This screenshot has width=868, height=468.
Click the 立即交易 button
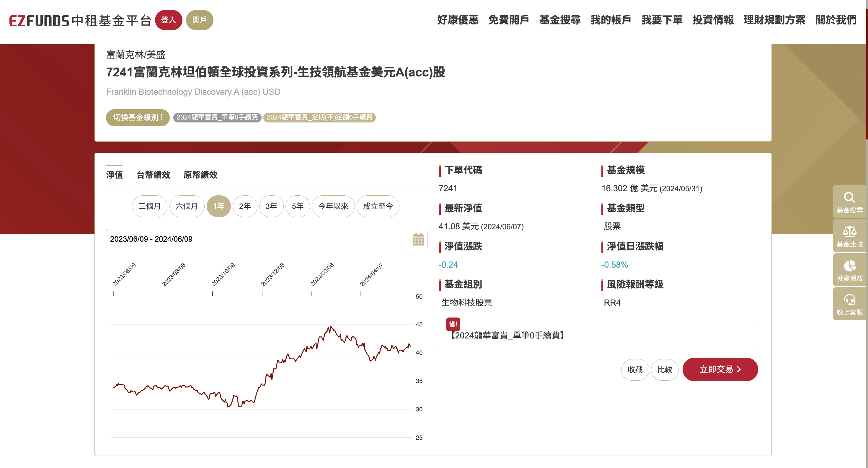click(720, 370)
